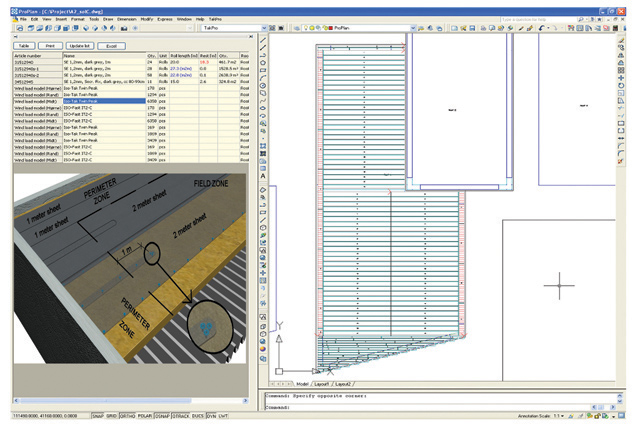
Task: Select the Line tool in draw toolbar
Action: pyautogui.click(x=263, y=40)
